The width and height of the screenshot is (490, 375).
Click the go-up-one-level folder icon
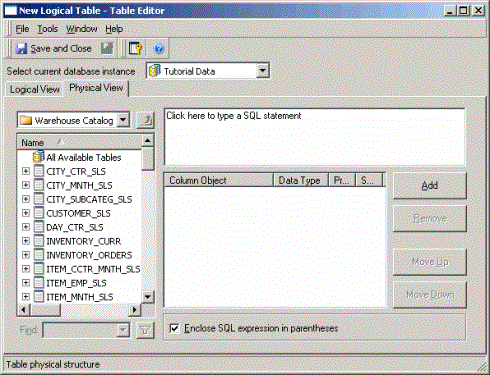[146, 120]
